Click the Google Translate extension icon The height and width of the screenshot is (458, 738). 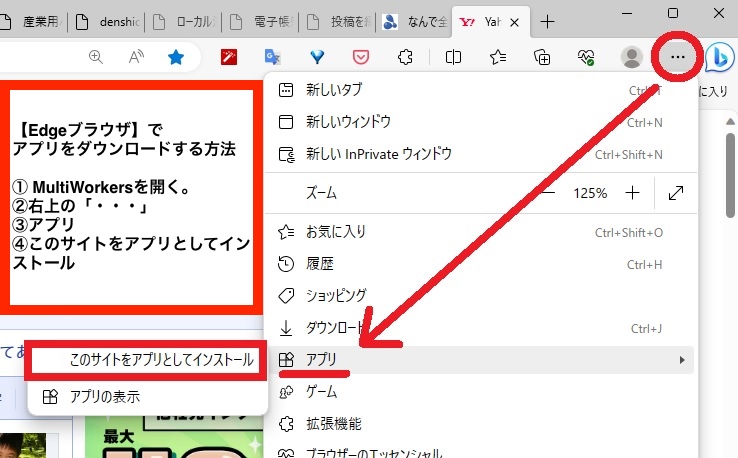[x=273, y=57]
